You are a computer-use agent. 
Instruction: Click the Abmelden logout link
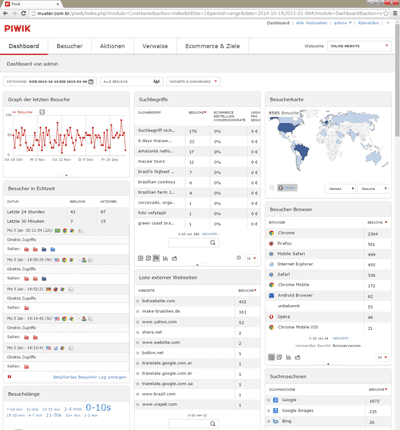pyautogui.click(x=368, y=23)
